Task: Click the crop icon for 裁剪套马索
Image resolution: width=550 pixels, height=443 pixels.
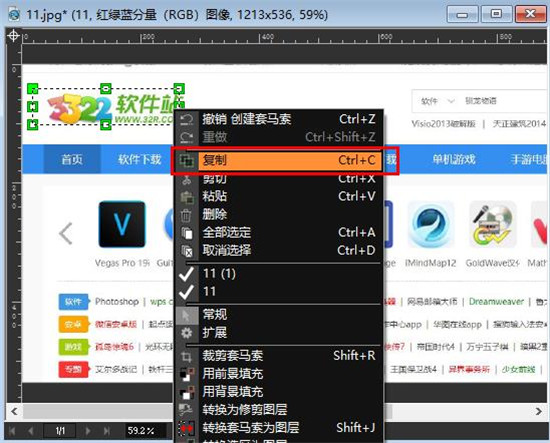Action: click(186, 357)
